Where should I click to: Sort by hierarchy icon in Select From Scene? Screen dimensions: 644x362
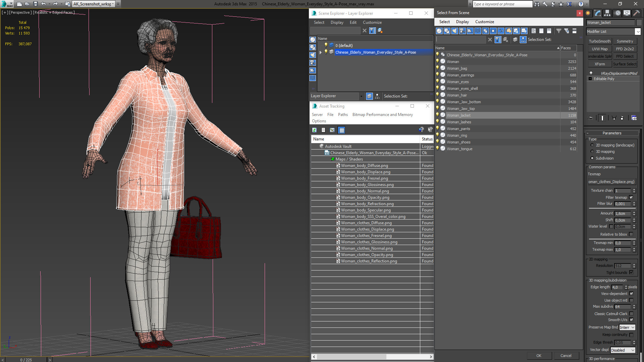[523, 40]
